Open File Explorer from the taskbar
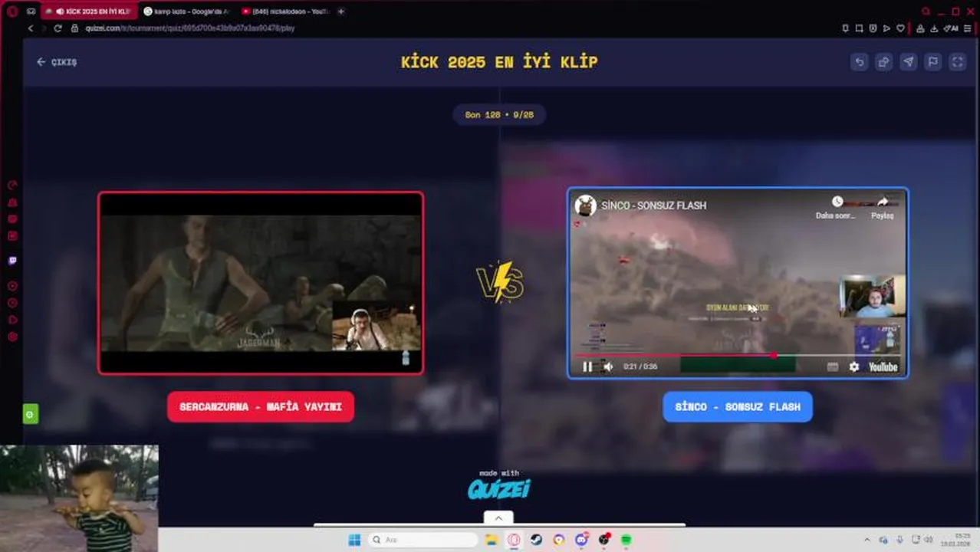This screenshot has height=552, width=980. (x=492, y=540)
